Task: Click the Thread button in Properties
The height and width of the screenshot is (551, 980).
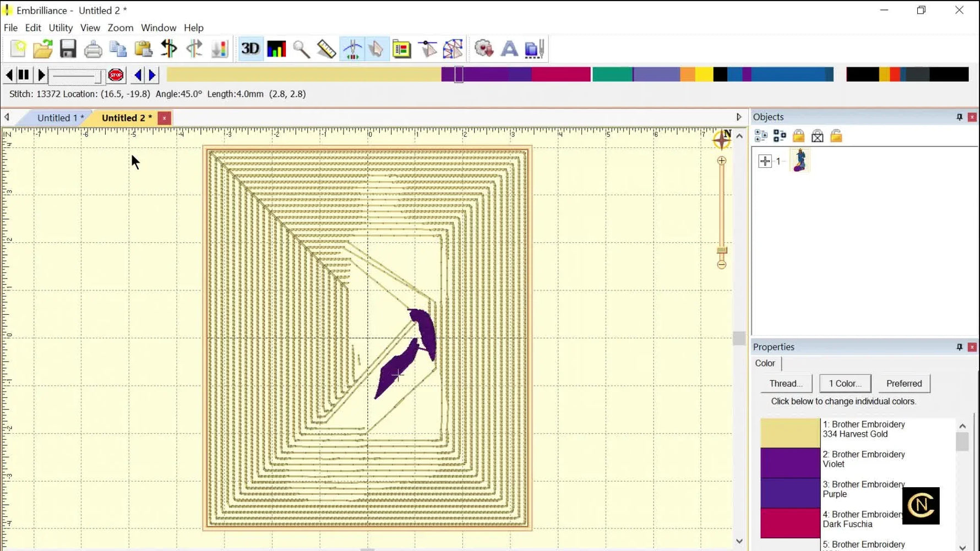Action: click(x=786, y=383)
